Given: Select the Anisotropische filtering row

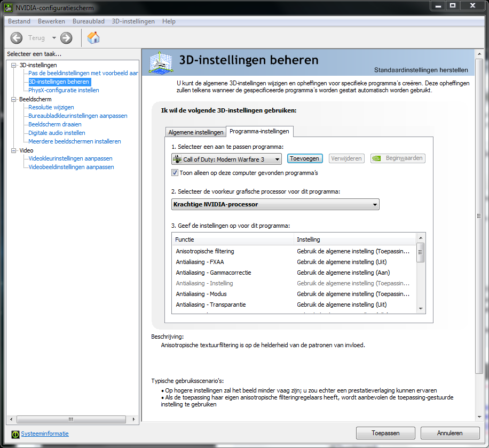Looking at the screenshot, I should [294, 251].
